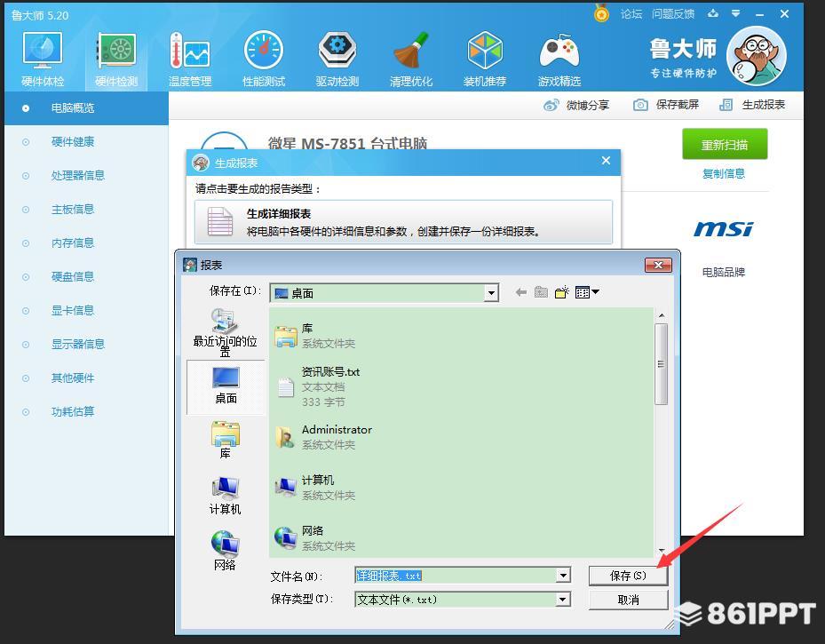This screenshot has height=644, width=825.
Task: Expand the 保存类型 file type dropdown
Action: (563, 600)
